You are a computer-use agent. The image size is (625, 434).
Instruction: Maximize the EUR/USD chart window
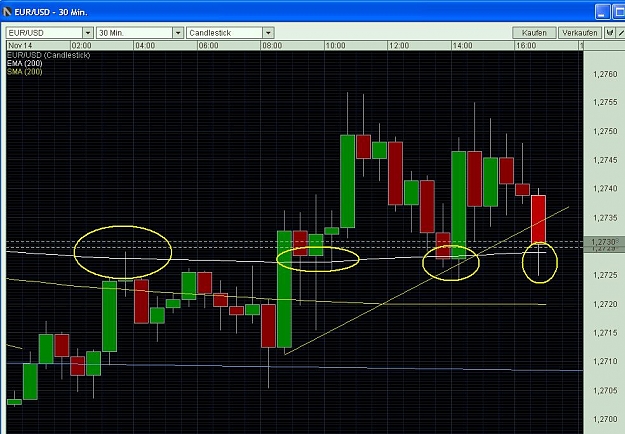click(x=619, y=12)
